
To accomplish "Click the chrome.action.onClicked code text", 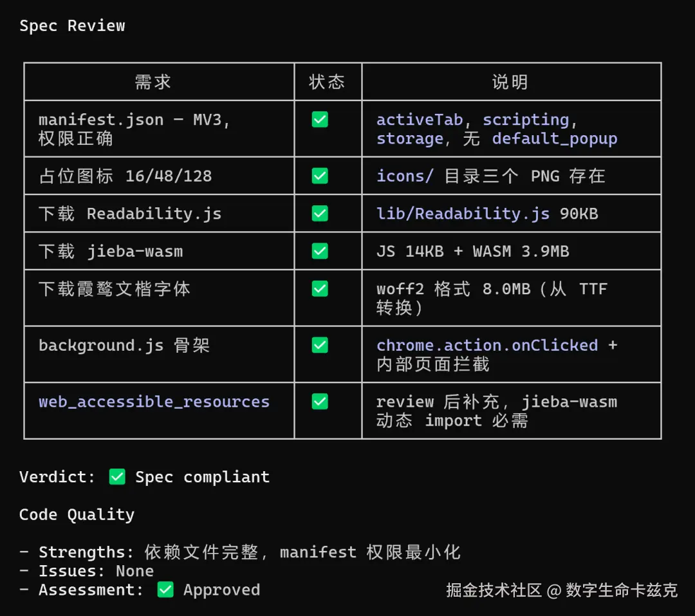I will [x=487, y=345].
